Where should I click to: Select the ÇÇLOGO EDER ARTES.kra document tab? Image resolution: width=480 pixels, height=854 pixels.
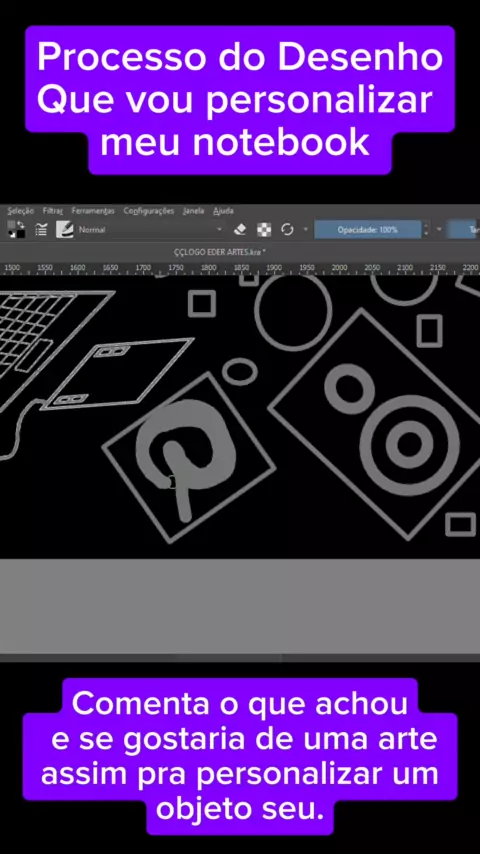click(x=220, y=252)
